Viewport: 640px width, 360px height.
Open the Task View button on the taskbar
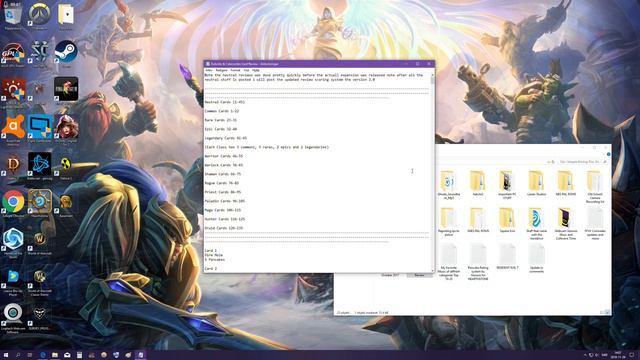[x=30, y=355]
